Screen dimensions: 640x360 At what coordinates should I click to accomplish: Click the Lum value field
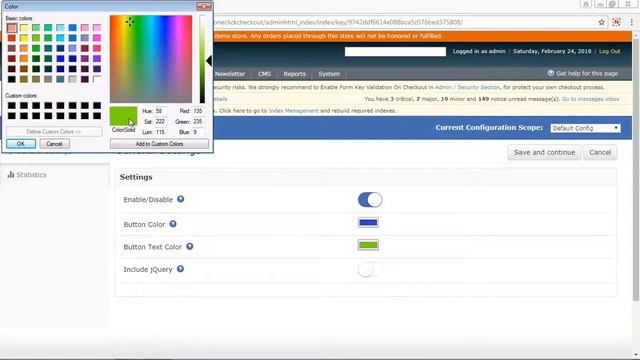point(160,132)
